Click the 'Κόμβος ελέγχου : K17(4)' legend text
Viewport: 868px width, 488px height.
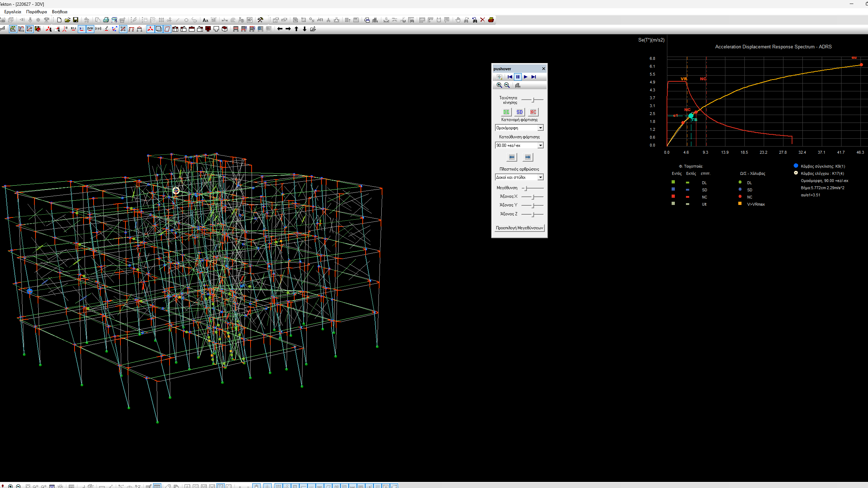coord(822,173)
